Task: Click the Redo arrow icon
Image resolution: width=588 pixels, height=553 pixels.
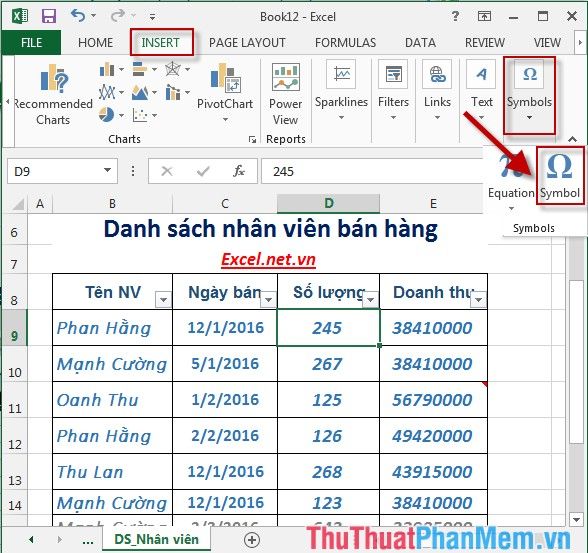Action: [x=118, y=16]
